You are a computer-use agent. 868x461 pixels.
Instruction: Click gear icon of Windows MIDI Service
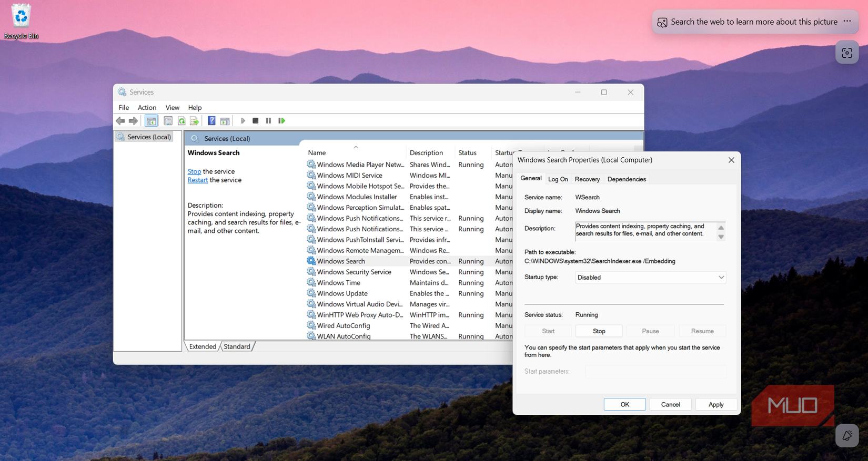point(311,175)
